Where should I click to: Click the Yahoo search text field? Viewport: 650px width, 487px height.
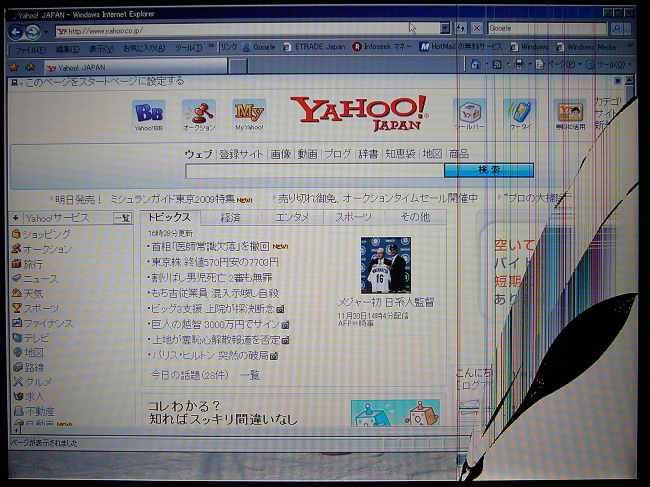314,171
